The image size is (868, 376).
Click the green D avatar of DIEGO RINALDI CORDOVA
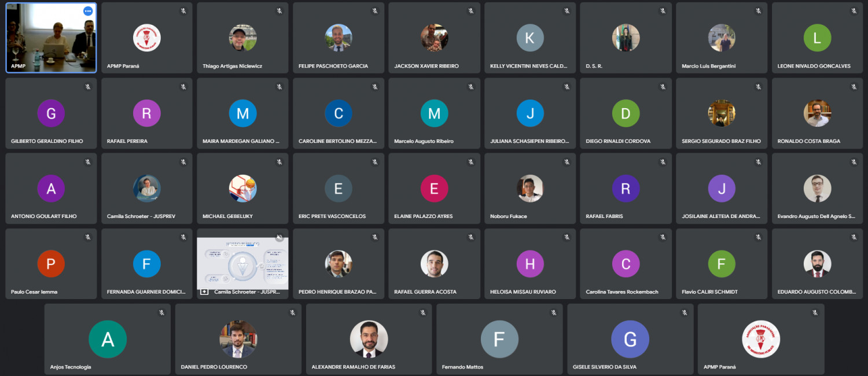[626, 113]
